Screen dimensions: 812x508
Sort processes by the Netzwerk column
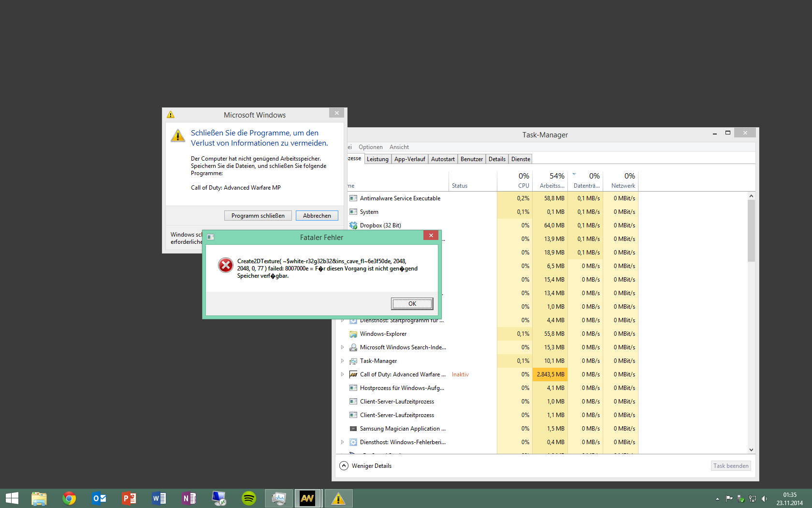(x=621, y=180)
